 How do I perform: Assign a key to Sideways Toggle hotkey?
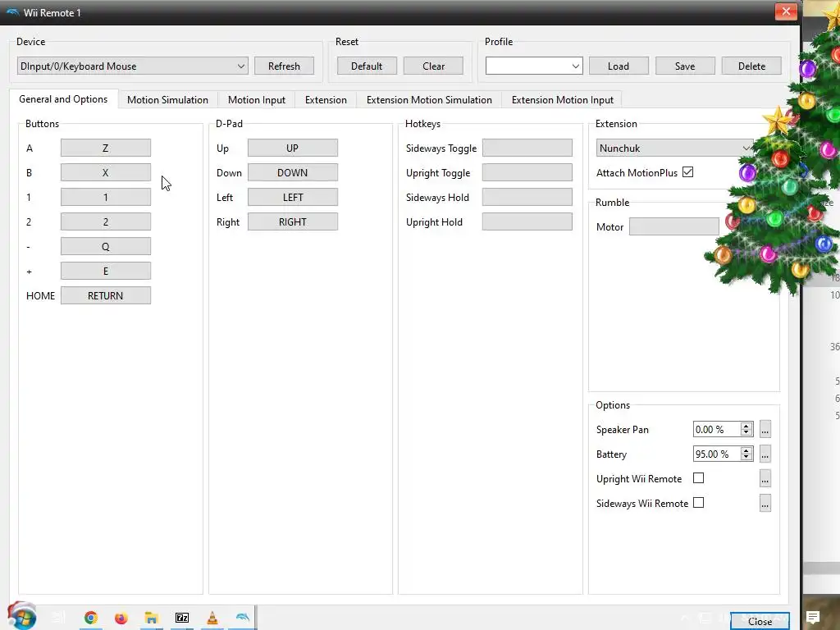(527, 148)
